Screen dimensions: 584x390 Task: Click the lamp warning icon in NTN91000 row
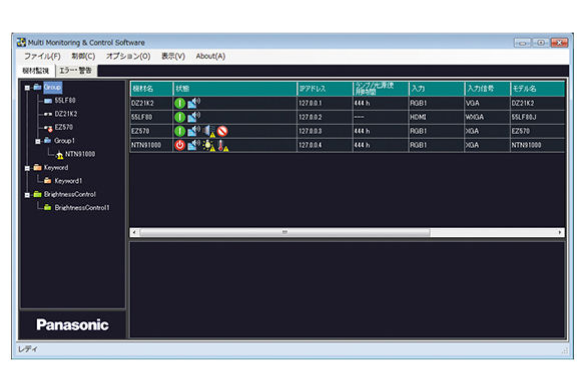click(x=209, y=145)
